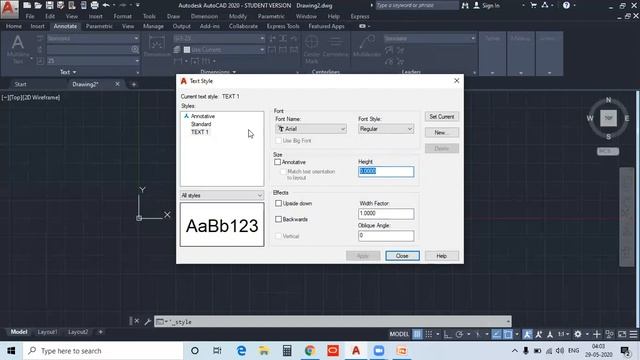
Task: Click the Windows search box on taskbar
Action: pyautogui.click(x=103, y=351)
